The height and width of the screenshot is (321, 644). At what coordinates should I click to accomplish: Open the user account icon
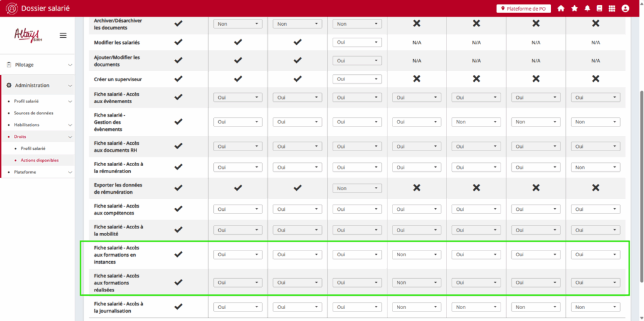point(625,8)
